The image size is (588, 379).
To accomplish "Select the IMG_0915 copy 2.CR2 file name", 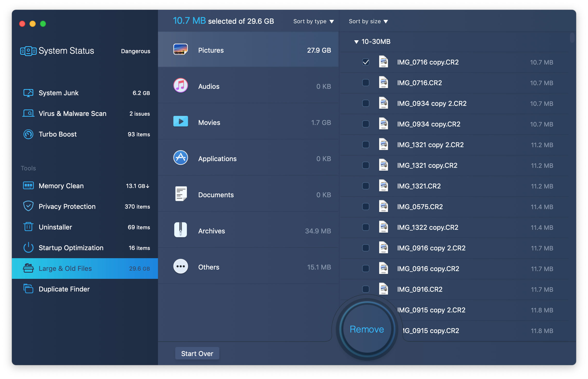I will pyautogui.click(x=431, y=310).
